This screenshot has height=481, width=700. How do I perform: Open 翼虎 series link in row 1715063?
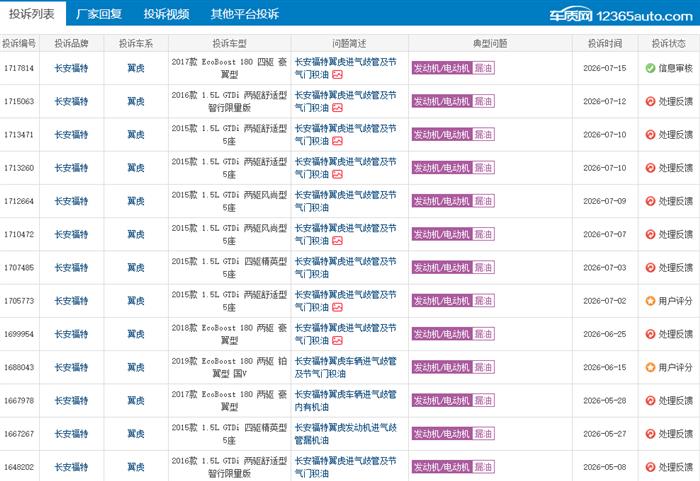(x=136, y=101)
